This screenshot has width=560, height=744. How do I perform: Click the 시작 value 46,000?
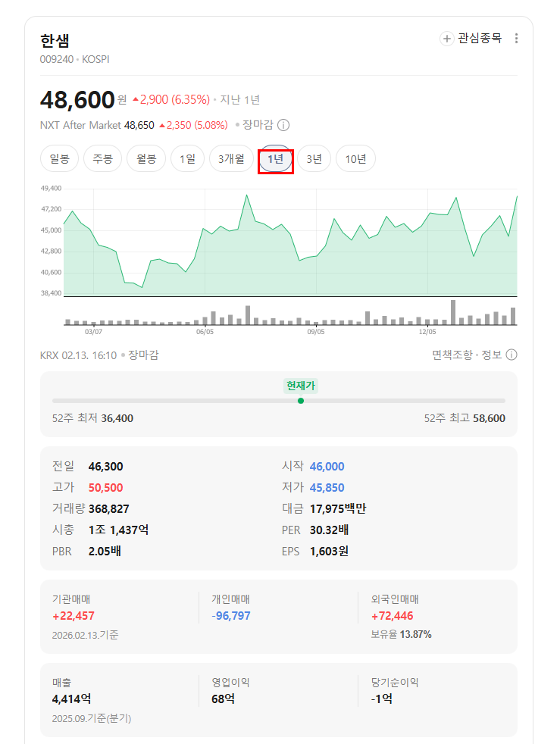click(327, 467)
